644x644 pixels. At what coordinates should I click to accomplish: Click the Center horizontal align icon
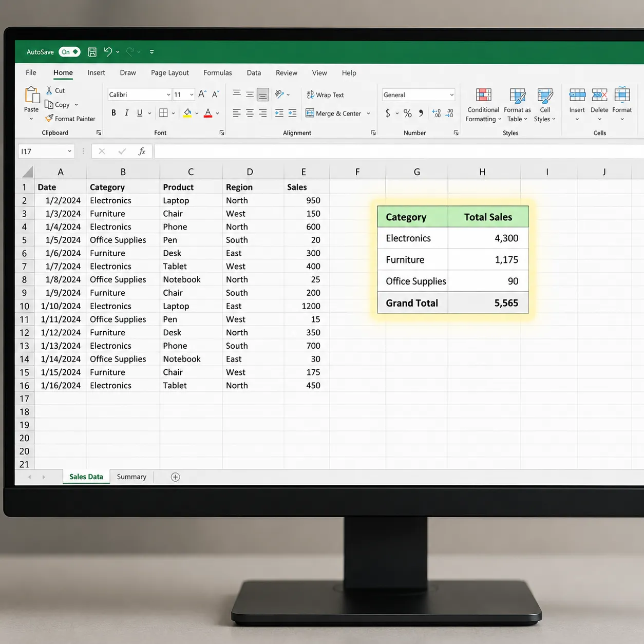[x=250, y=113]
